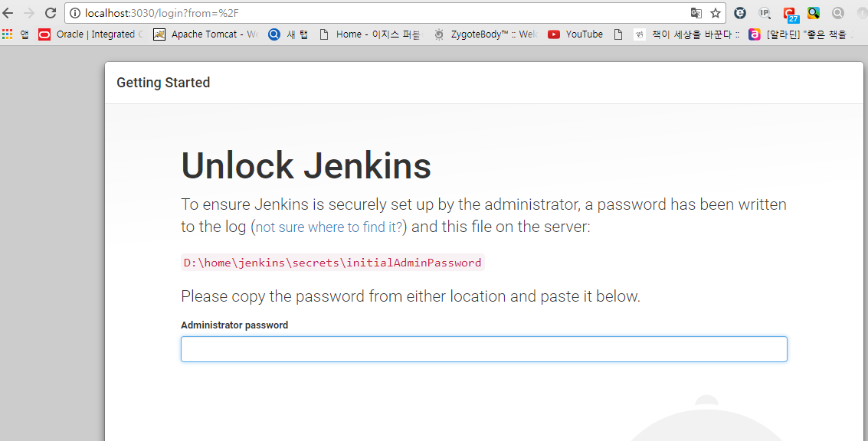Go back with the browser back arrow

coord(8,13)
